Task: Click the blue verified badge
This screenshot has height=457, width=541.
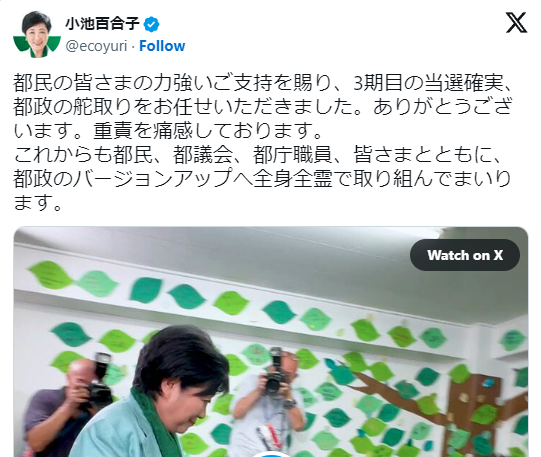Action: point(151,24)
